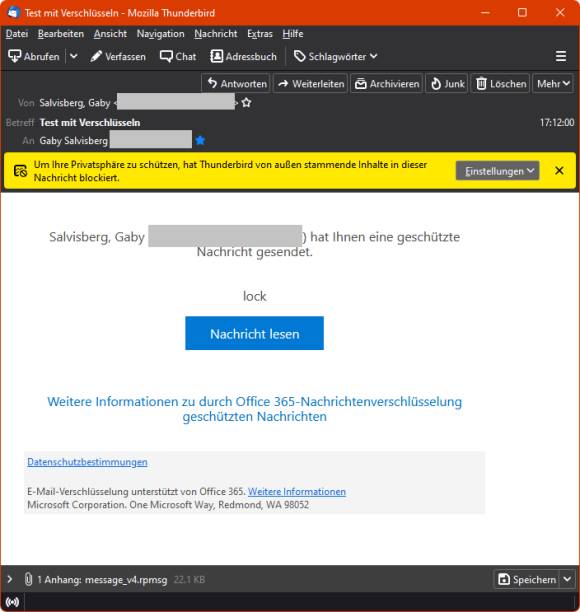Save attachment with Speichern button
Screen dimensions: 580x612
click(527, 580)
